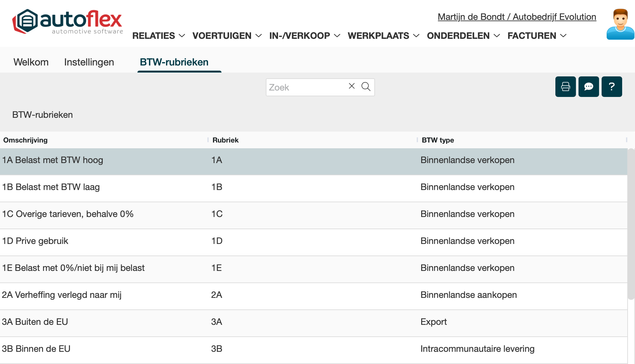The image size is (635, 364).
Task: Click the user avatar icon
Action: coord(620,24)
